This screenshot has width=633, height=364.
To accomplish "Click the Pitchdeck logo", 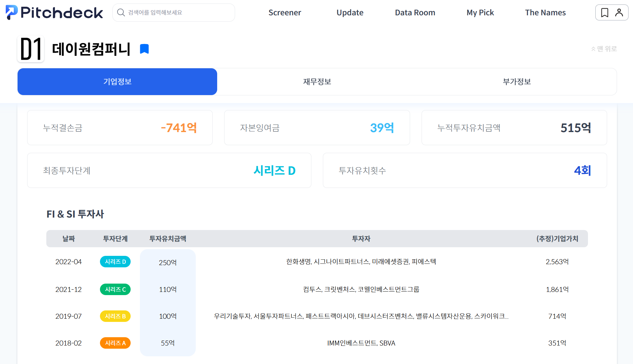I will tap(54, 12).
